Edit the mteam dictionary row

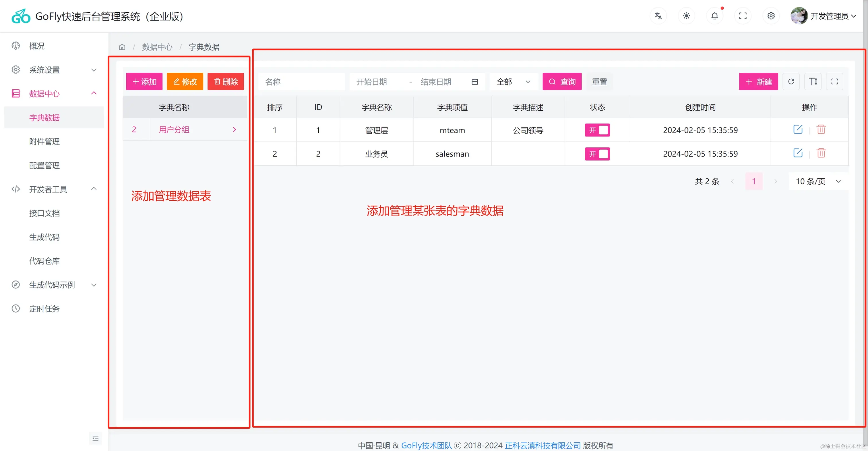tap(798, 130)
